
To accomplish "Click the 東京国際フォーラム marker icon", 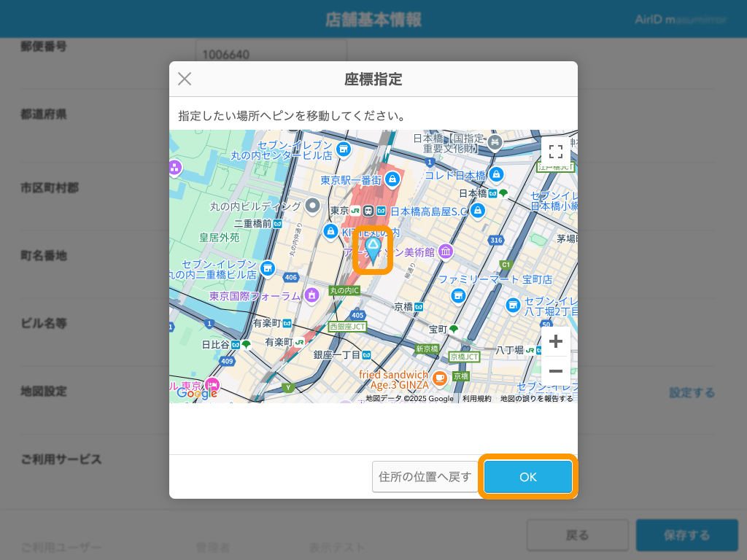I will 311,295.
